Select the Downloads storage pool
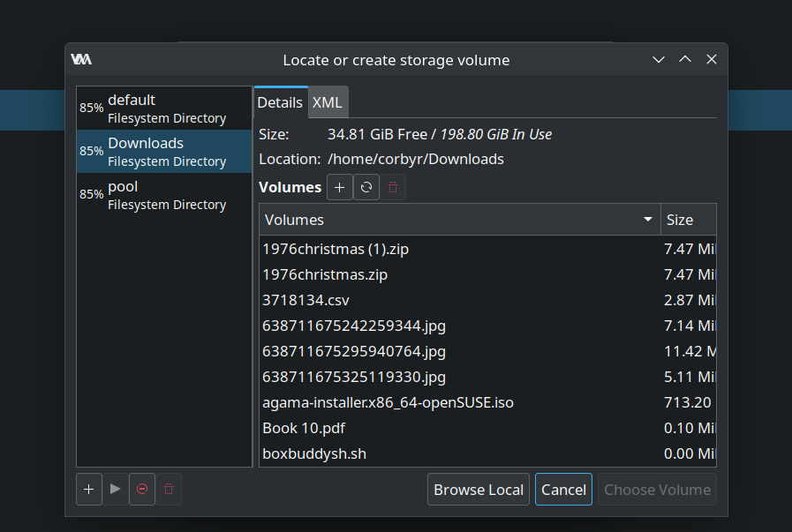 (164, 152)
